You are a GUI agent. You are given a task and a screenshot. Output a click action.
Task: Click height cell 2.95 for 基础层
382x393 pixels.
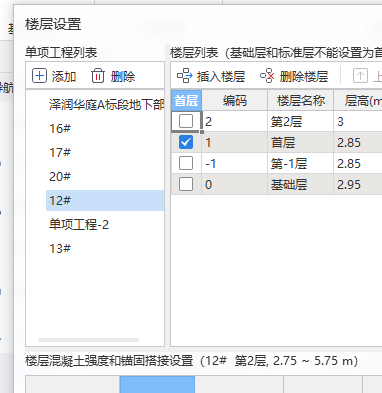(358, 184)
